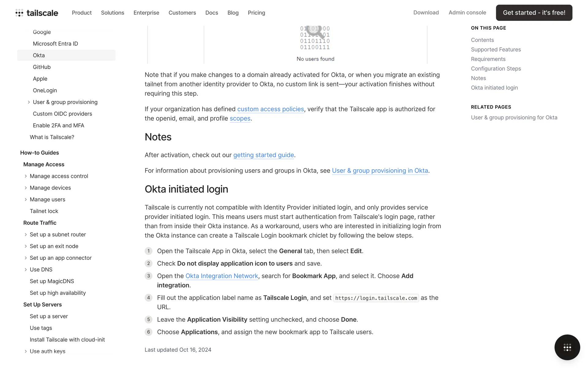The image size is (588, 368).
Task: Follow the Okta Integration Network link
Action: (222, 276)
